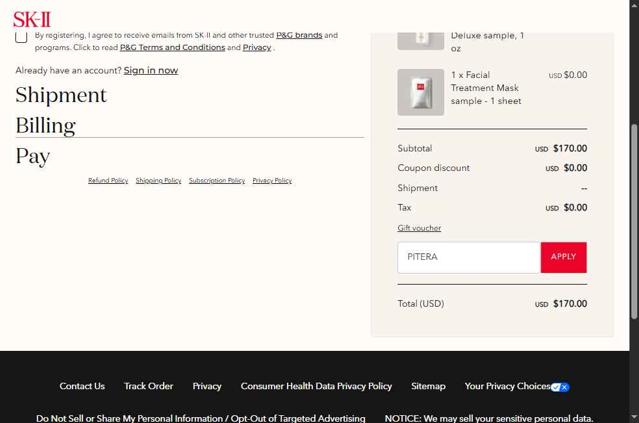Click the privacy choices check-and-x icon
639x423 pixels.
click(560, 387)
